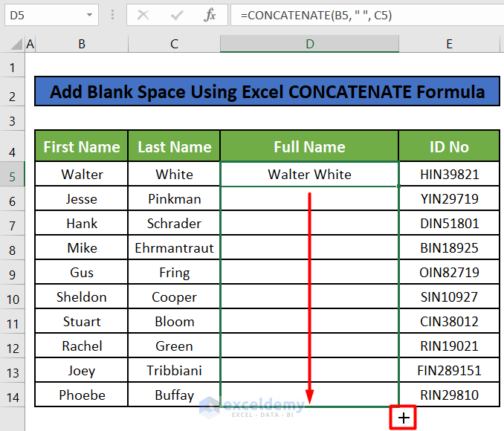This screenshot has height=431, width=504.
Task: Select row 13 header
Action: point(12,370)
